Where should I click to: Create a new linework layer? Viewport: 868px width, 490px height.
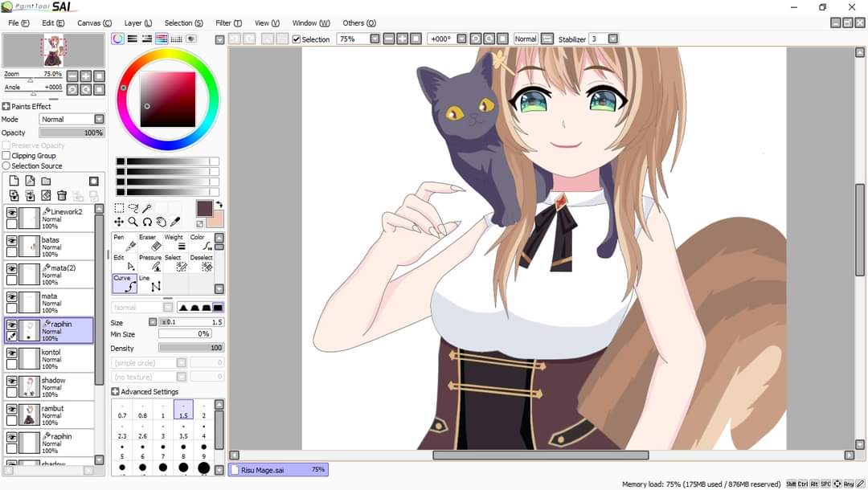[30, 181]
